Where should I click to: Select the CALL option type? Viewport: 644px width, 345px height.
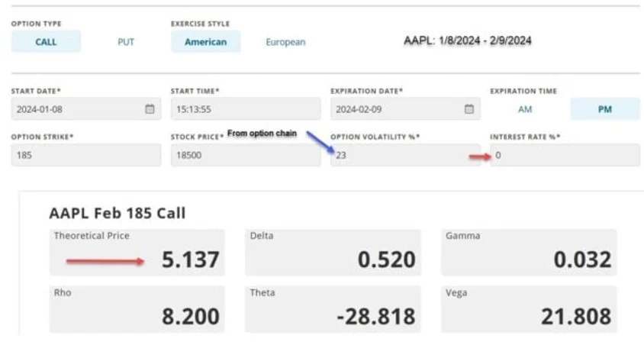(46, 41)
